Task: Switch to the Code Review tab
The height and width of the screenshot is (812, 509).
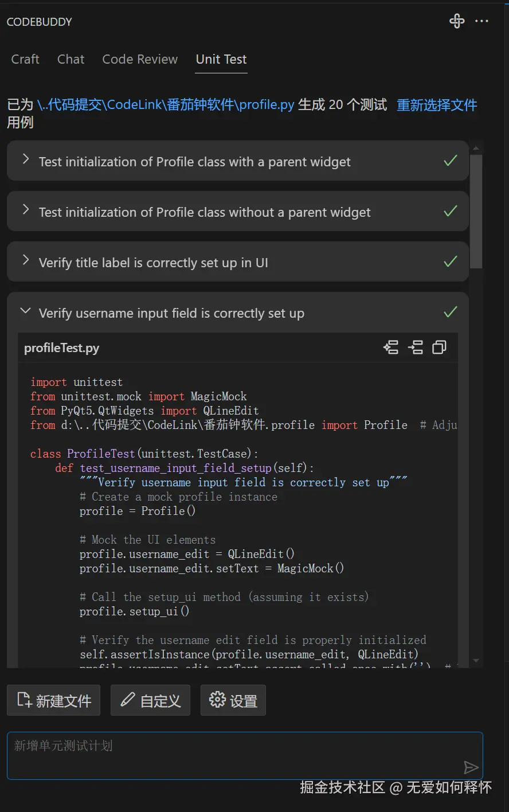Action: tap(140, 59)
